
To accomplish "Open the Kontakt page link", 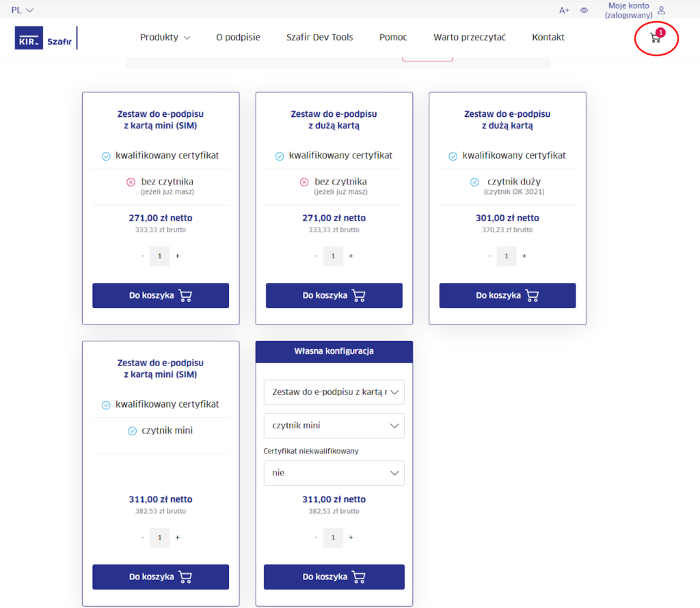I will (548, 38).
